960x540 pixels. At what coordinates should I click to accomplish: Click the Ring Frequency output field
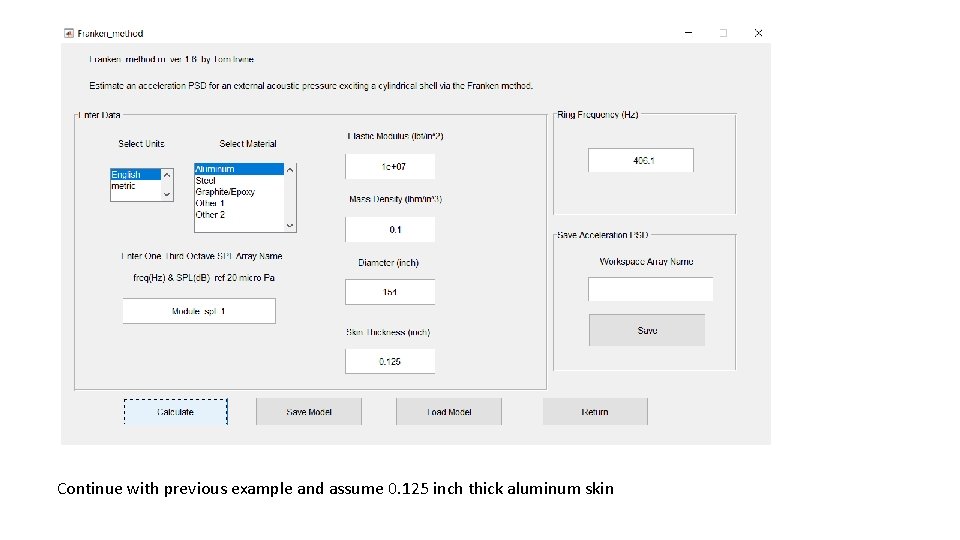pyautogui.click(x=641, y=160)
